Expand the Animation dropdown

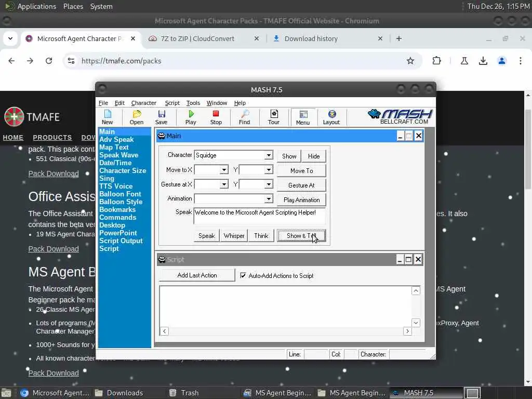[269, 198]
